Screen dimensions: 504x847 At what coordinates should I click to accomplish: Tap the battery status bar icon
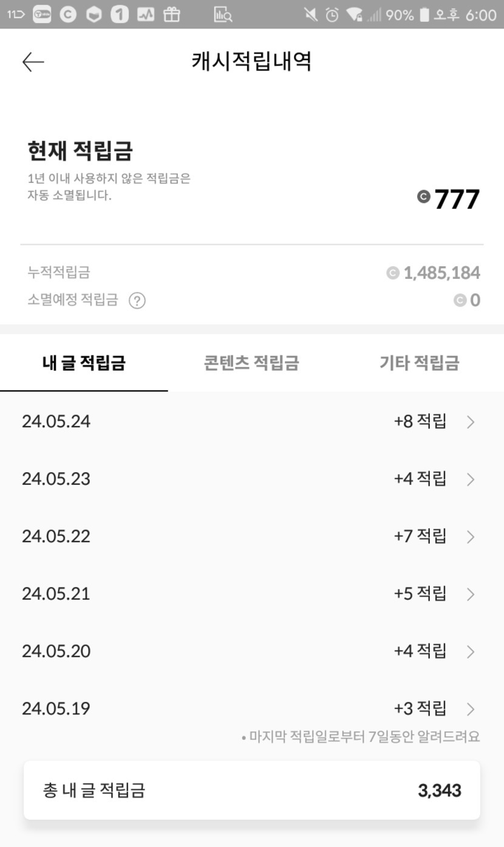tap(424, 15)
